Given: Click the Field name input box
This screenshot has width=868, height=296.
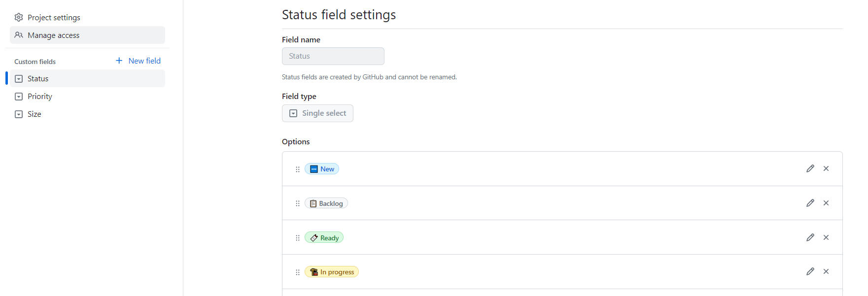Looking at the screenshot, I should point(333,56).
